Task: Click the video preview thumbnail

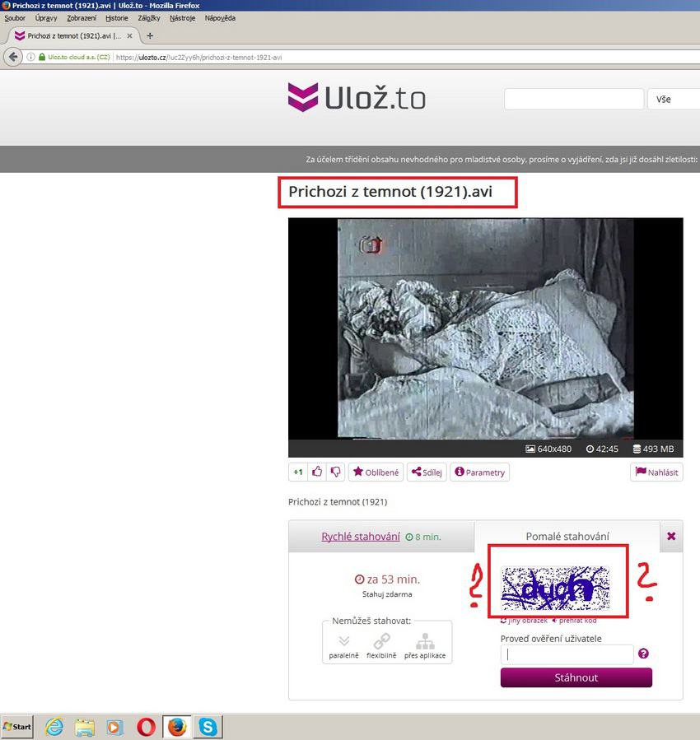Action: (486, 328)
